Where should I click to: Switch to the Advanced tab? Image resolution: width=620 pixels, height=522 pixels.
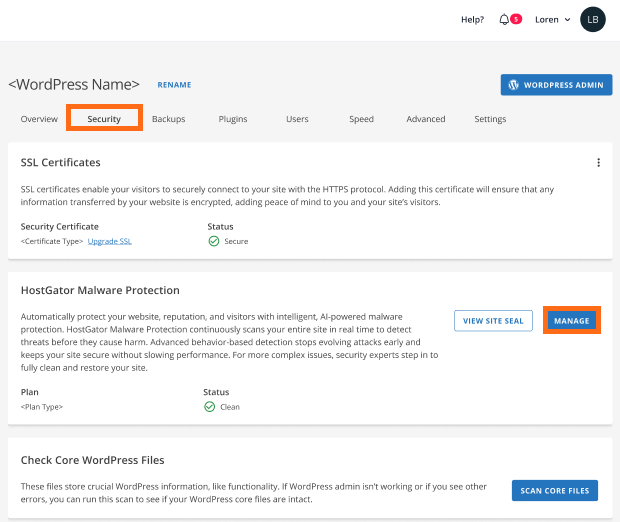pyautogui.click(x=426, y=119)
